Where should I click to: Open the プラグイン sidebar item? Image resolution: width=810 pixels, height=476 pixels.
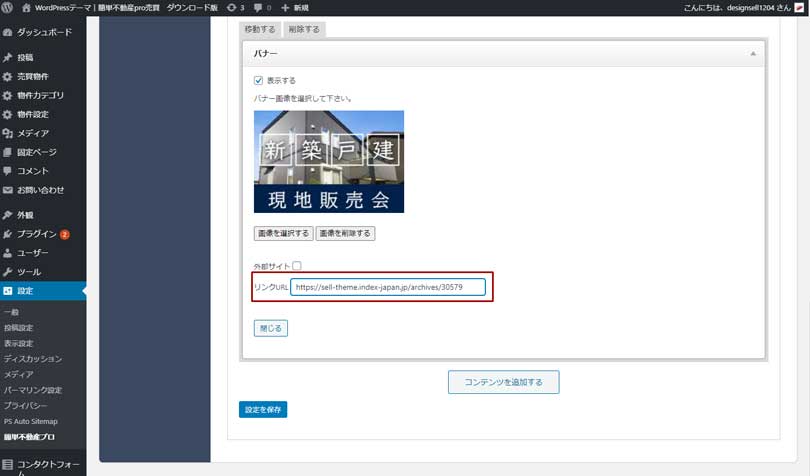coord(36,234)
